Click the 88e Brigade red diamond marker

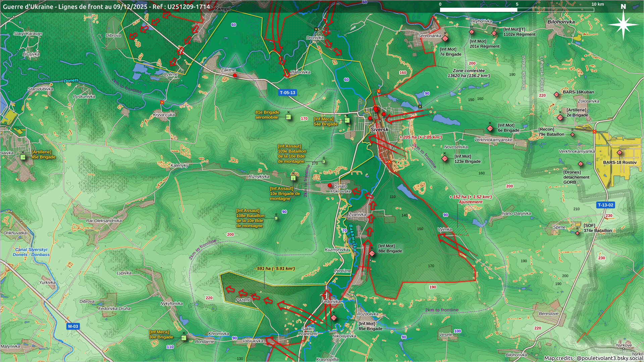click(372, 253)
